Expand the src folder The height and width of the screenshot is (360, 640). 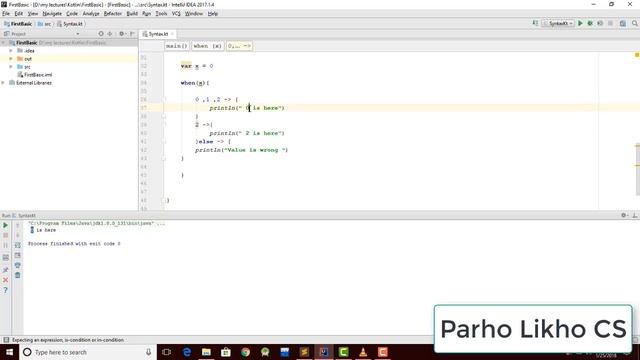tap(11, 67)
